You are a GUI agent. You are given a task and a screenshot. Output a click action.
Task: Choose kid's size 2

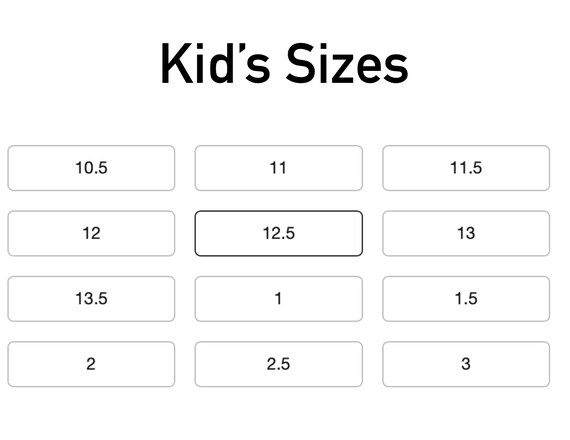coord(91,364)
